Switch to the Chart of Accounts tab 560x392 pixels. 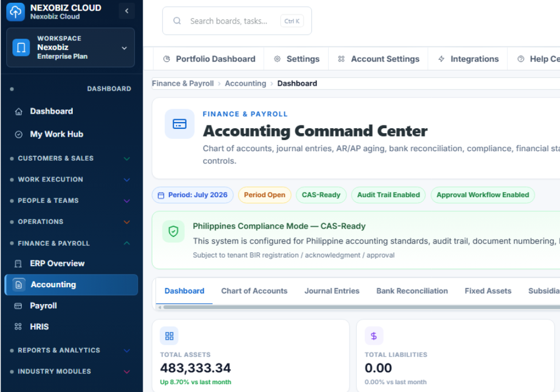[x=254, y=291]
